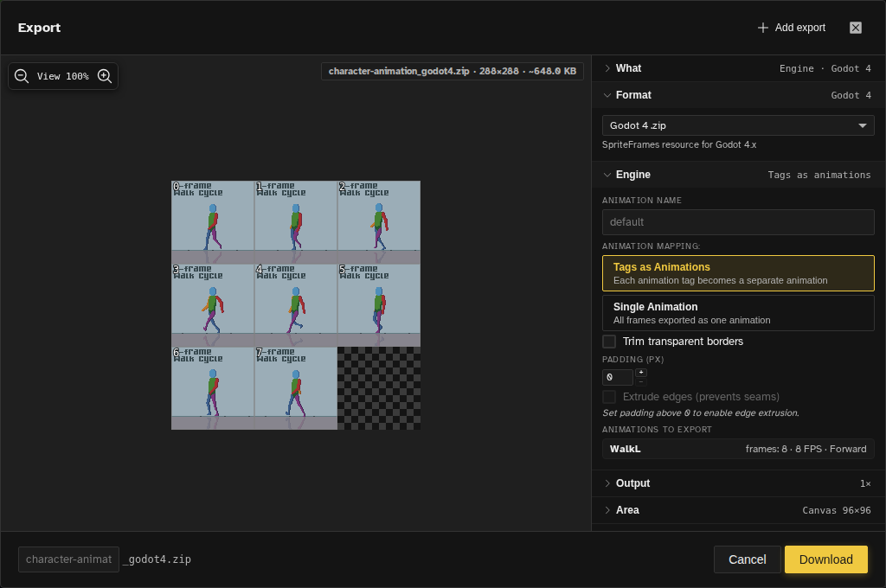Toggle Extrude edges checkbox
This screenshot has width=886, height=588.
coord(609,397)
